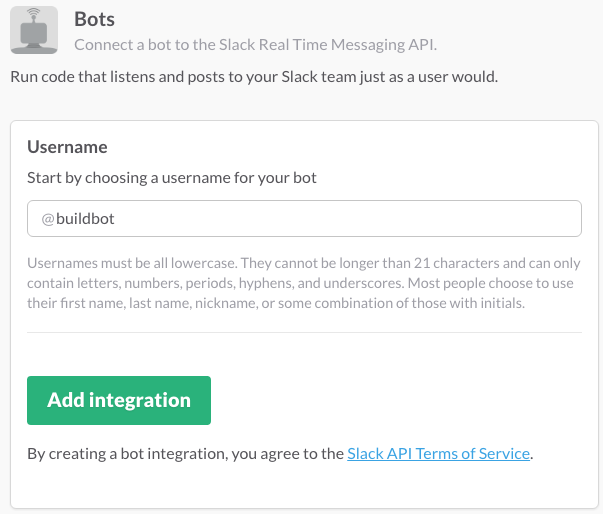Click the "Bots" page heading
This screenshot has height=514, width=603.
[95, 19]
